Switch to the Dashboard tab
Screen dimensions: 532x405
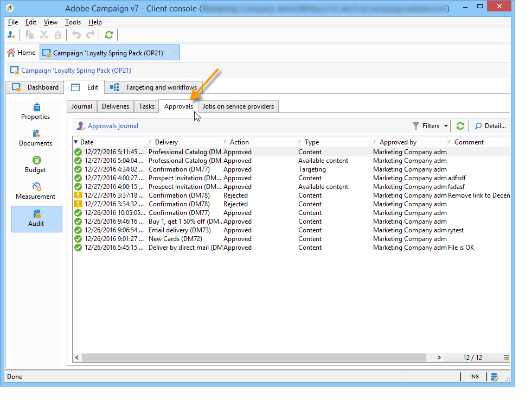[x=35, y=87]
